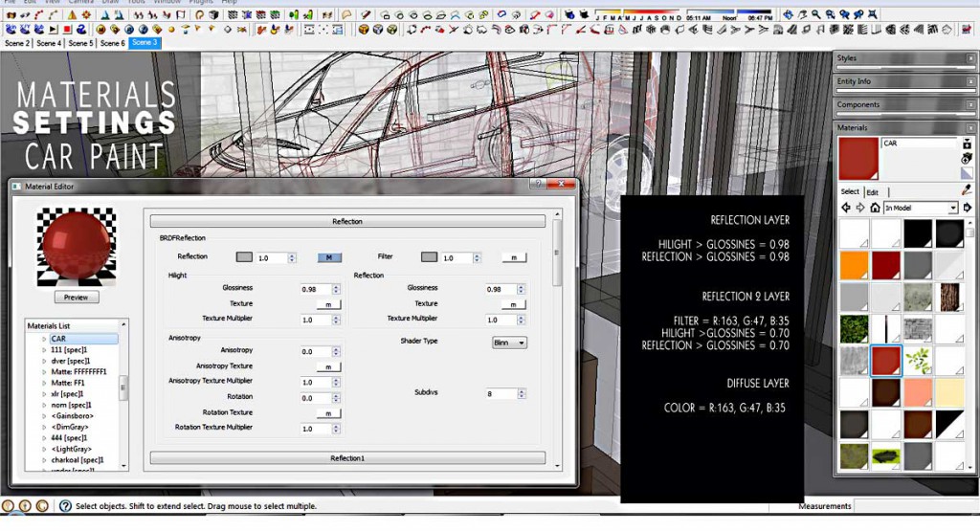Click the Anisotropy Texture m button
Viewport: 980px width, 531px height.
coord(328,366)
